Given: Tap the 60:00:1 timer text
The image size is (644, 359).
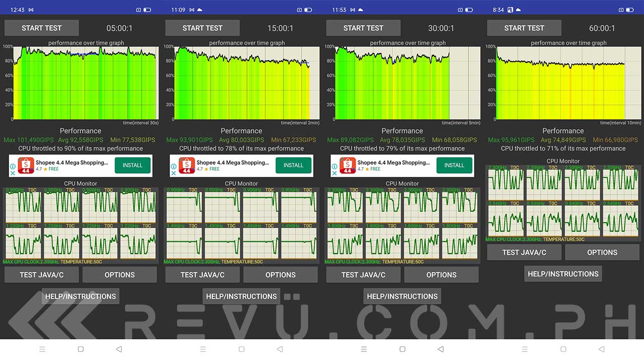Looking at the screenshot, I should click(602, 28).
